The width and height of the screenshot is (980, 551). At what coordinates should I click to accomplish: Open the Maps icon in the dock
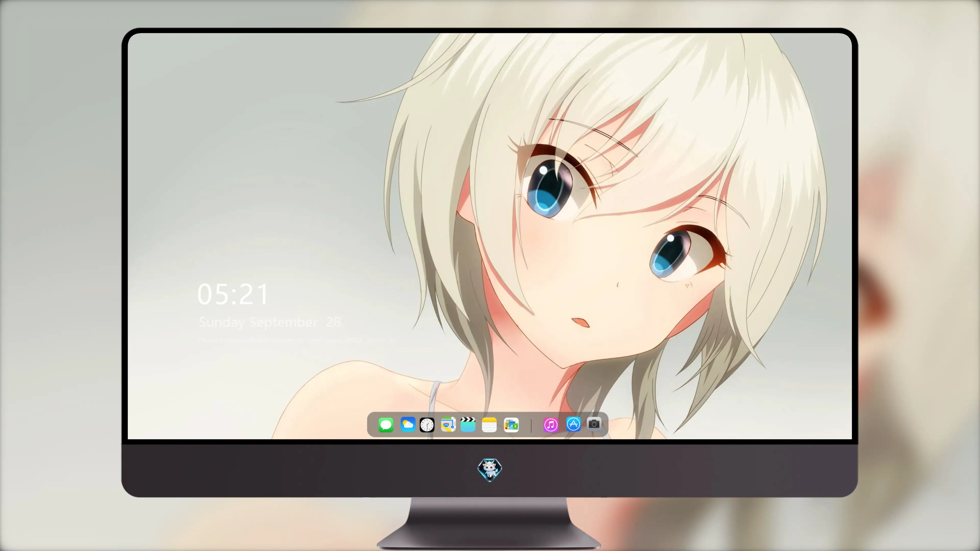pos(448,424)
